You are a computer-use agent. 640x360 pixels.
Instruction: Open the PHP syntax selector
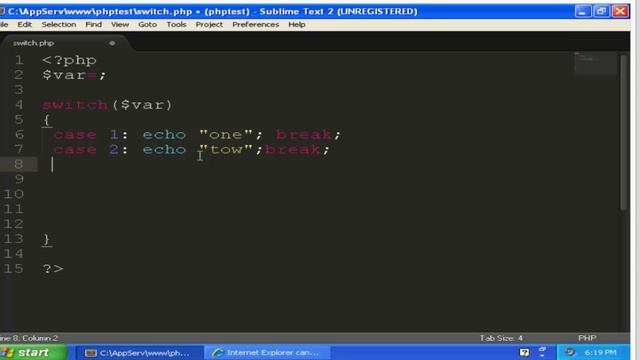click(587, 338)
